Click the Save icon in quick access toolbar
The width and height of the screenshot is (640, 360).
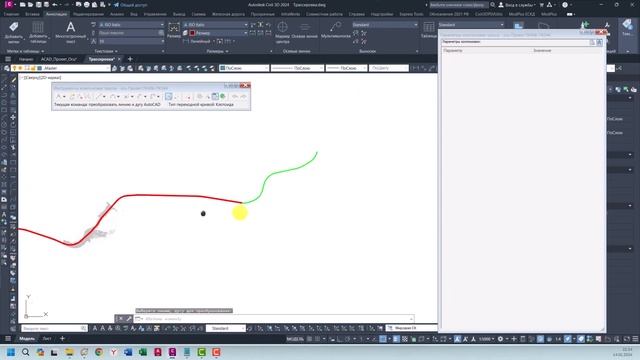click(x=38, y=5)
